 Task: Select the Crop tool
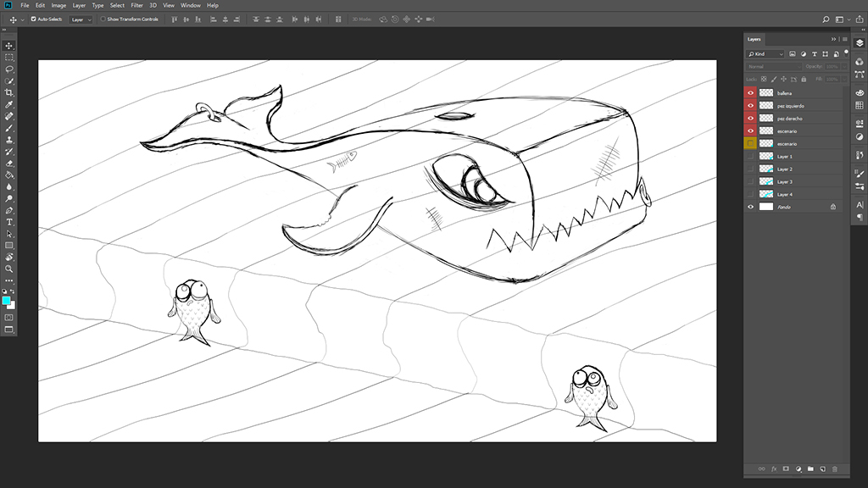point(9,92)
